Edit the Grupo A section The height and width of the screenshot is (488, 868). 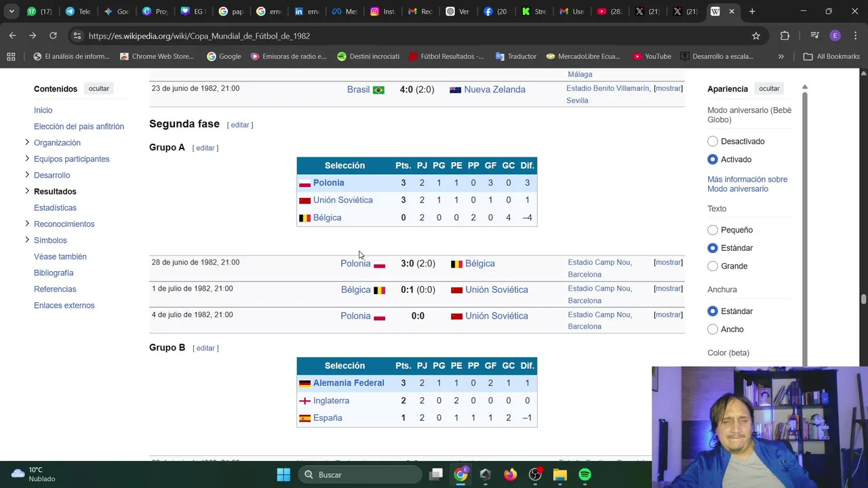click(205, 148)
